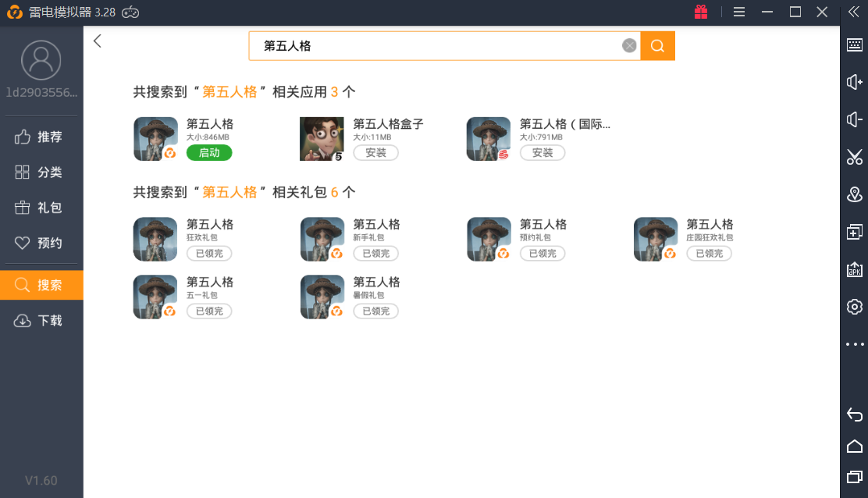Open the virtual location pin tool
868x498 pixels.
[854, 194]
